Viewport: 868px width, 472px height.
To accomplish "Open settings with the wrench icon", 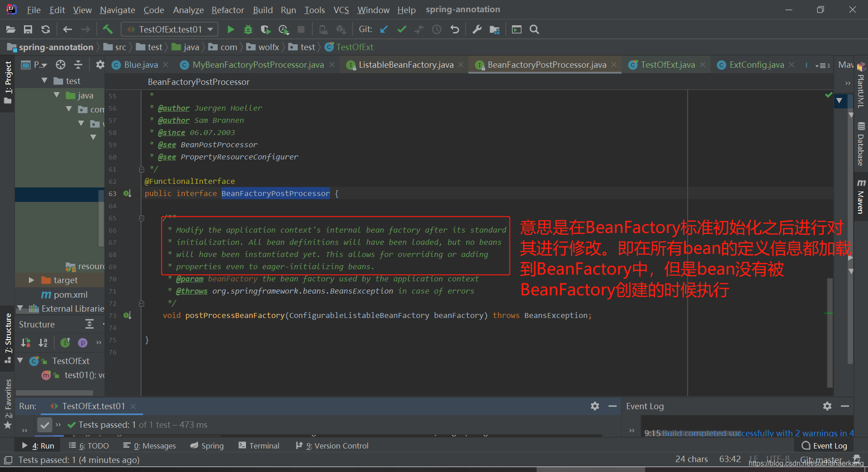I will tap(477, 29).
